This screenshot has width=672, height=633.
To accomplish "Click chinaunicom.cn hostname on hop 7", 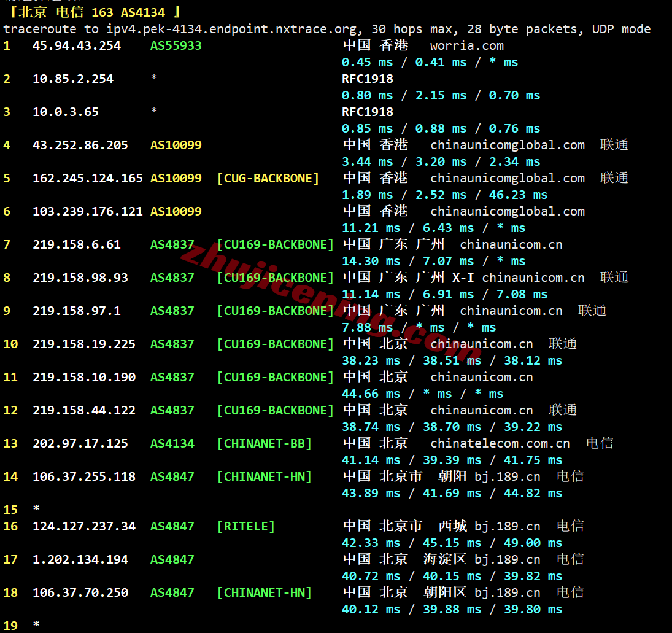I will pos(511,244).
